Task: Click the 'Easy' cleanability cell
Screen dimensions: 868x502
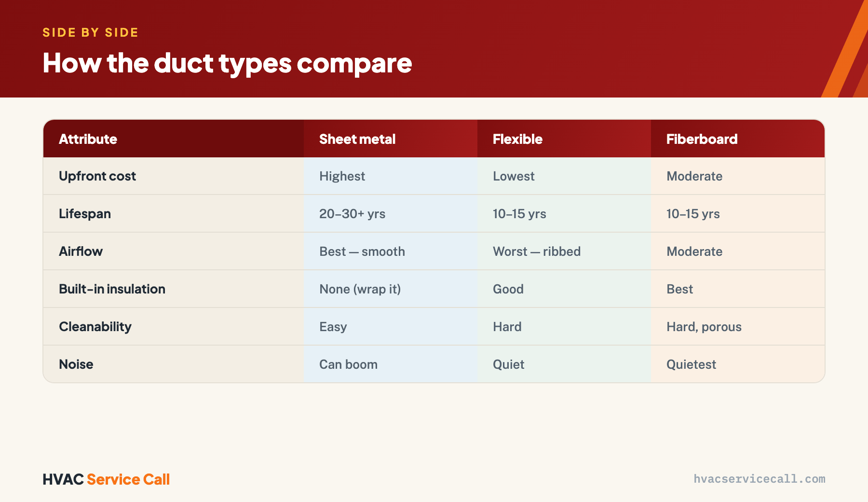Action: 391,327
